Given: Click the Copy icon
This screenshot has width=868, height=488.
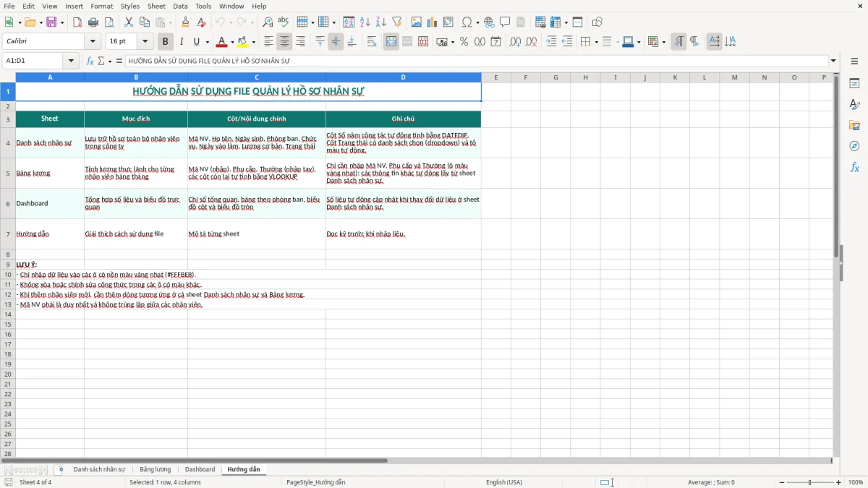Looking at the screenshot, I should point(145,22).
